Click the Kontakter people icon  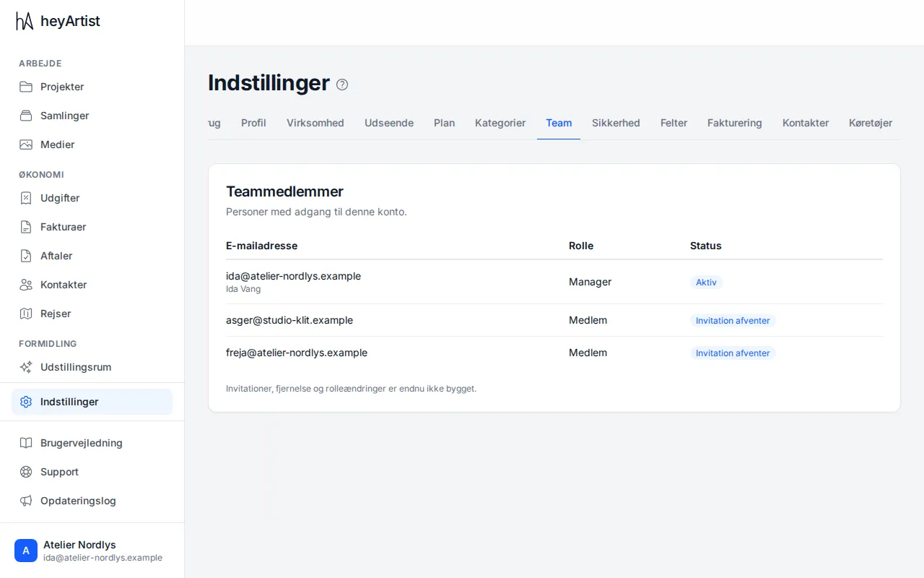26,285
